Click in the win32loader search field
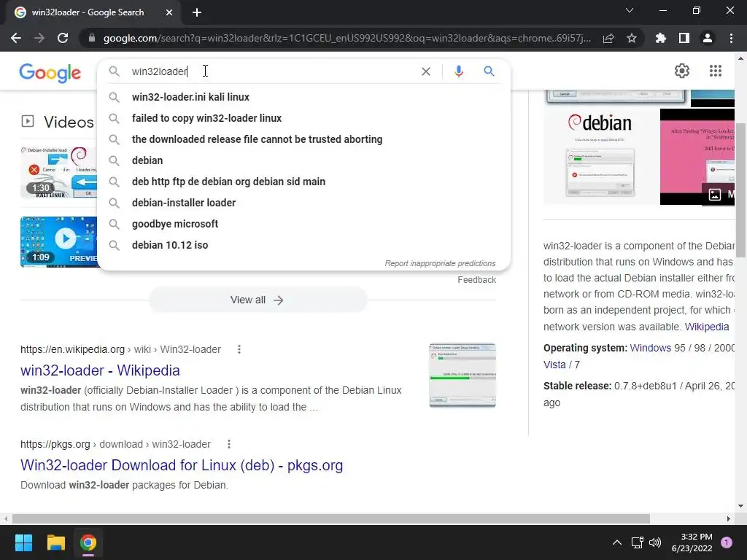747x560 pixels. click(x=271, y=71)
